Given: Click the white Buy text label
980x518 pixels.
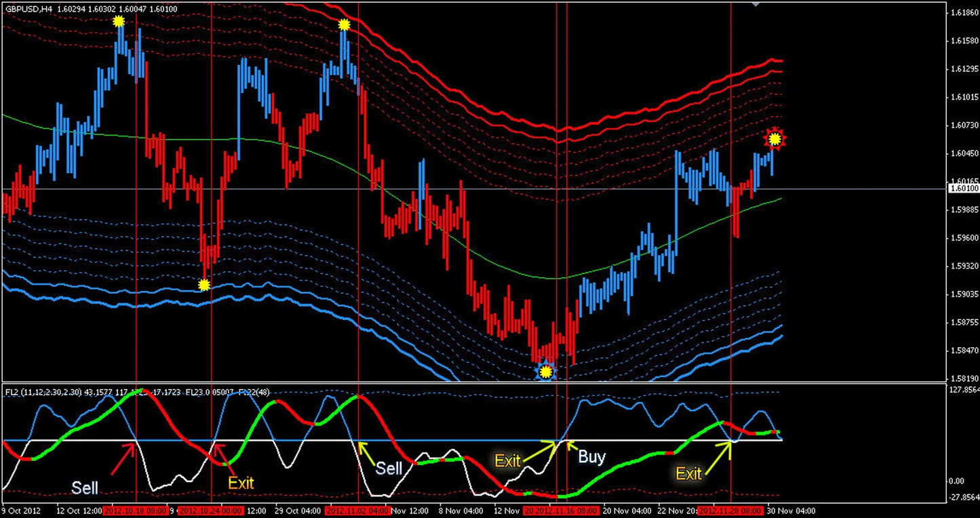Looking at the screenshot, I should (591, 457).
